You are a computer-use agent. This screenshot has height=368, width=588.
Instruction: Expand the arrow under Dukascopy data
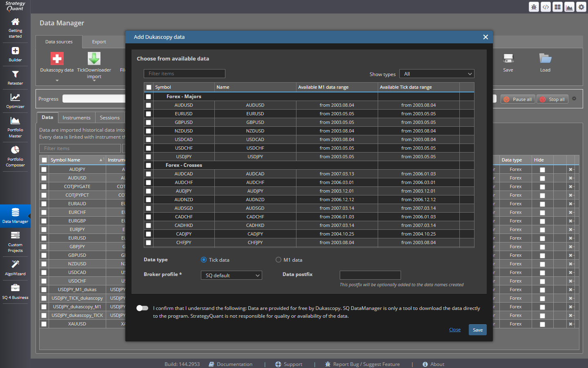coord(57,81)
